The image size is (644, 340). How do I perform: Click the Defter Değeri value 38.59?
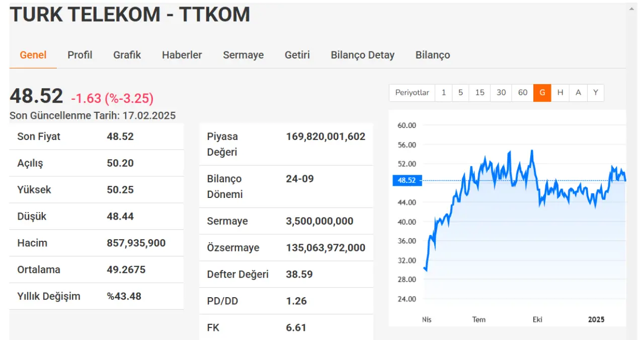(299, 275)
